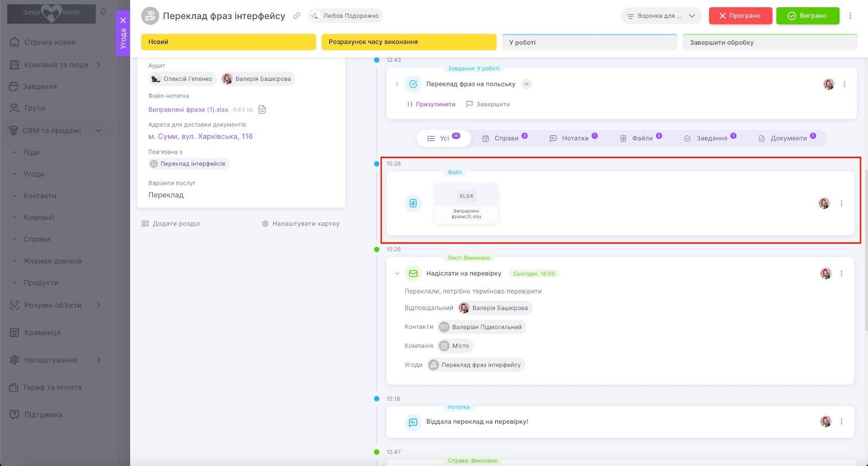Image resolution: width=868 pixels, height=466 pixels.
Task: Set pipeline stage to Розрахунок часу виконання
Action: [x=409, y=42]
